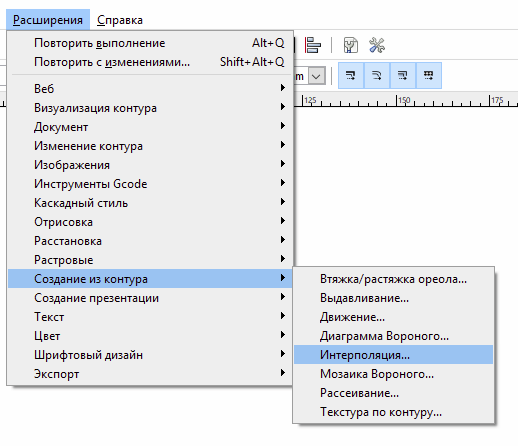Choose Рассеивание… extension
Viewport: 518px width, 446px height.
[x=393, y=393]
